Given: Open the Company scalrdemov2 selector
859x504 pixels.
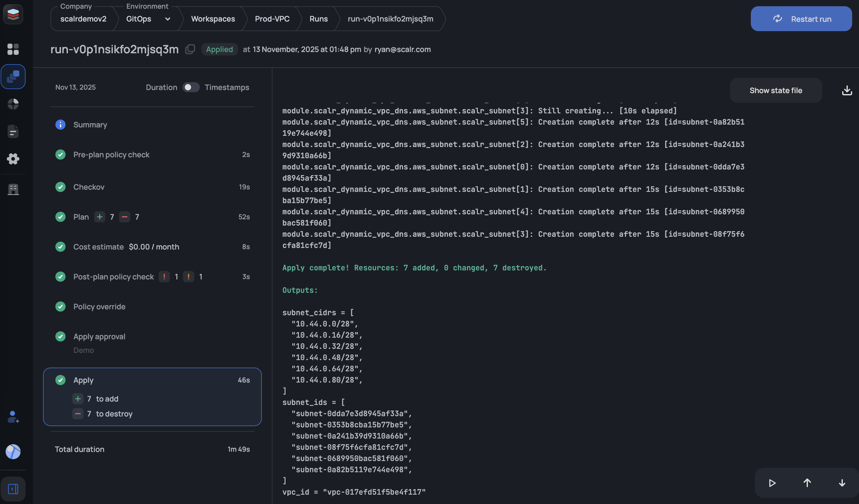Looking at the screenshot, I should pyautogui.click(x=83, y=19).
